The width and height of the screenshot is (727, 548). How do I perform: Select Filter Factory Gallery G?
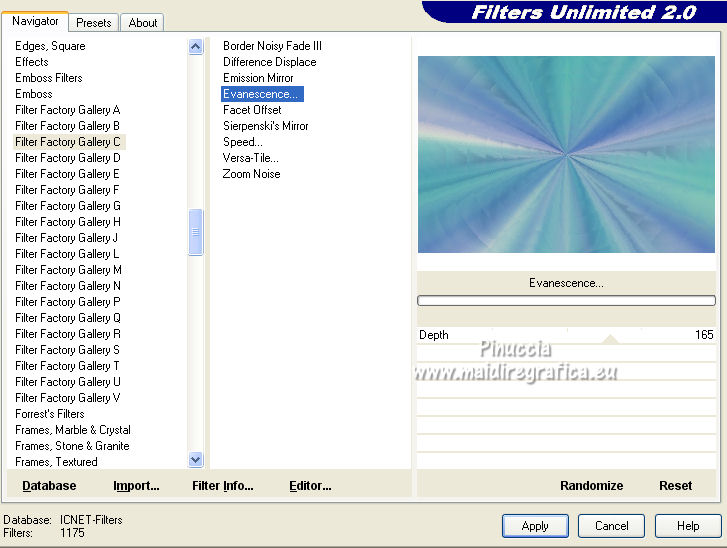tap(68, 206)
